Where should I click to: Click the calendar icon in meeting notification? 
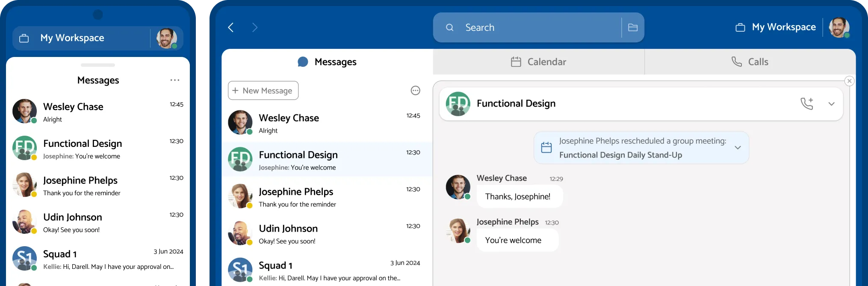pos(546,148)
